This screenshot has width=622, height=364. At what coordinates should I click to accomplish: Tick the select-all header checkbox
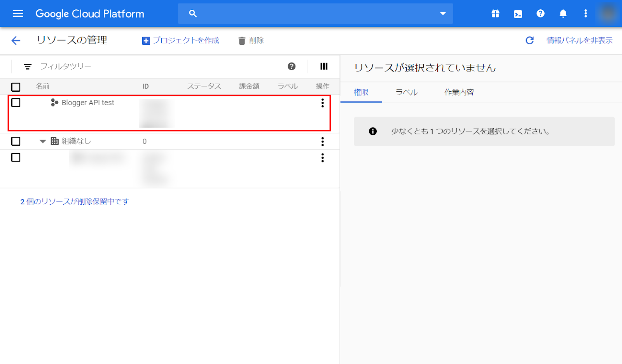tap(16, 87)
